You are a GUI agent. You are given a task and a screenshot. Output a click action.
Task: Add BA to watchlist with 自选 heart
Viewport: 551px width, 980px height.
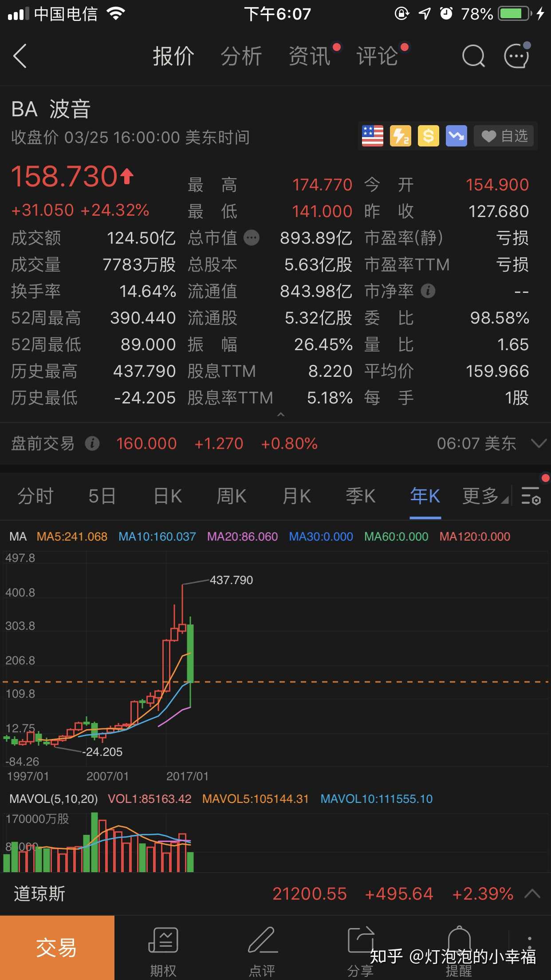504,136
